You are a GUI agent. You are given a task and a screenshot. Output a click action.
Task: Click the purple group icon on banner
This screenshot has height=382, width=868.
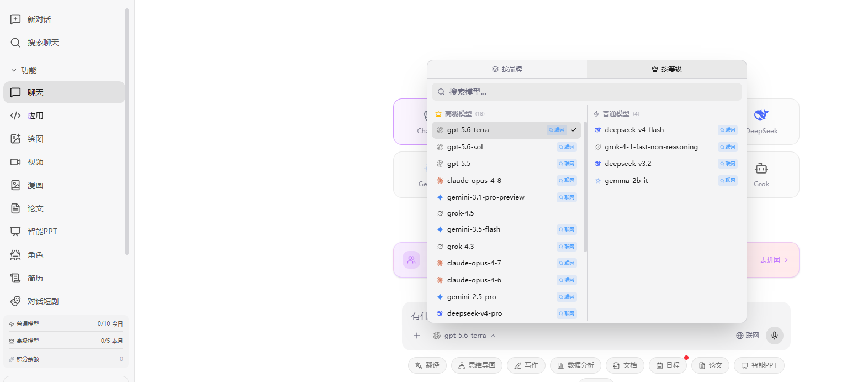point(411,260)
